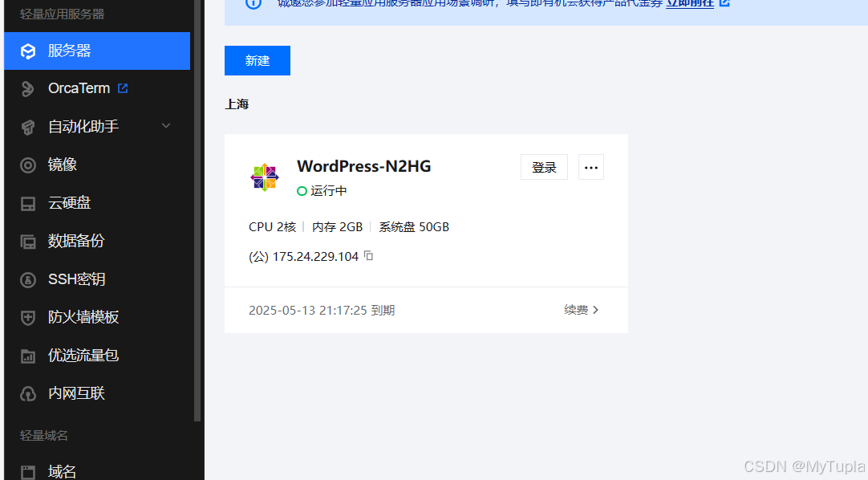Click the external link icon beside OrcaTerm

123,88
